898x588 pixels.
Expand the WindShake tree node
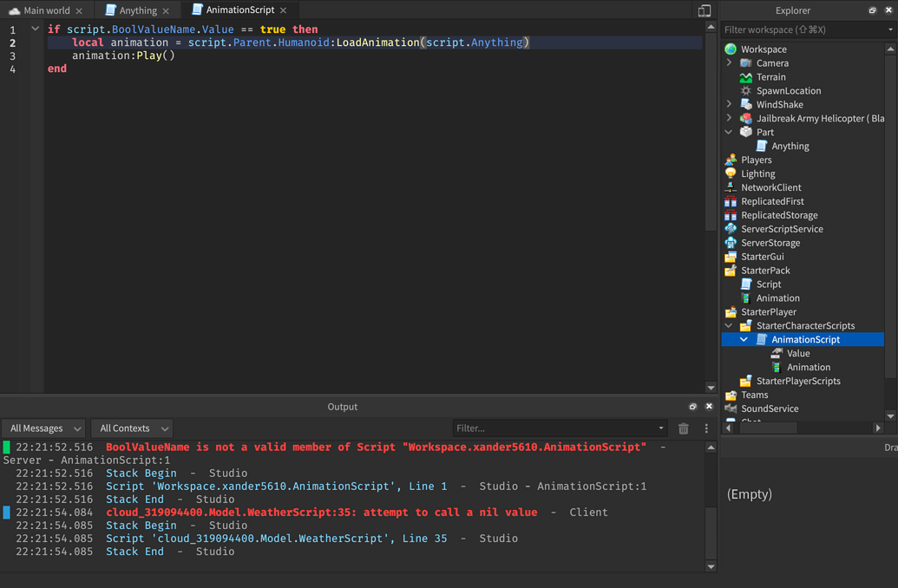(x=729, y=104)
